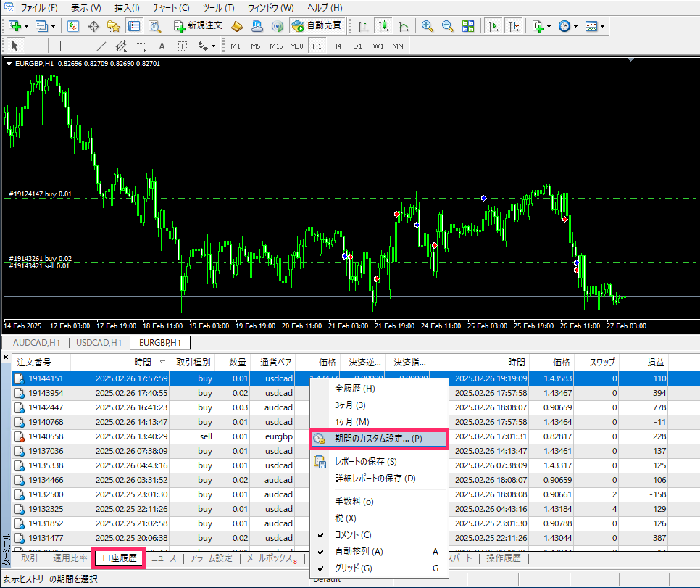700x588 pixels.
Task: Expand the chart periodicity clock dropdown
Action: (x=576, y=26)
